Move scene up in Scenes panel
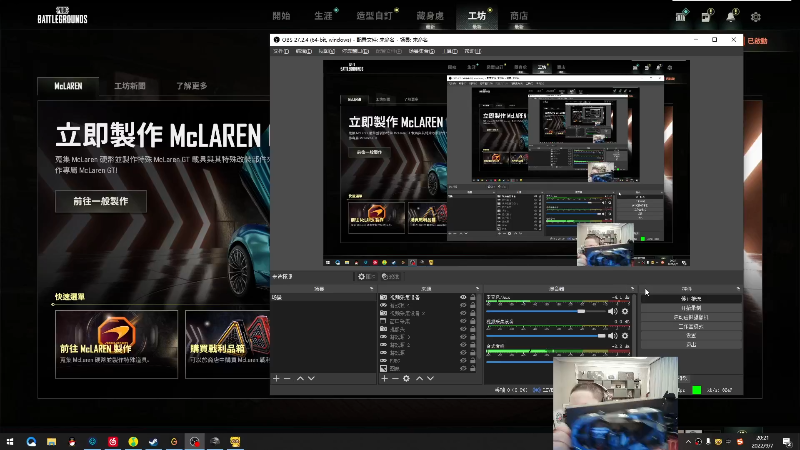This screenshot has width=800, height=450. click(300, 379)
